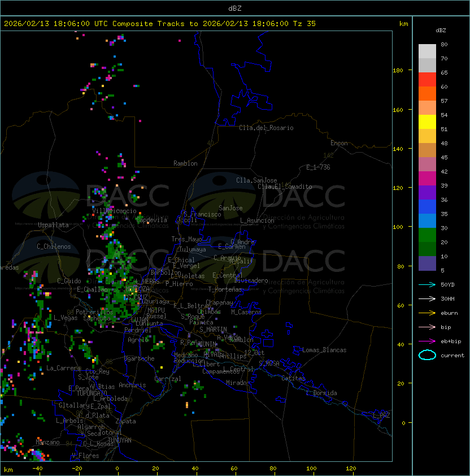Click the Carrizal place label
The width and height of the screenshot is (470, 476).
coord(167,379)
